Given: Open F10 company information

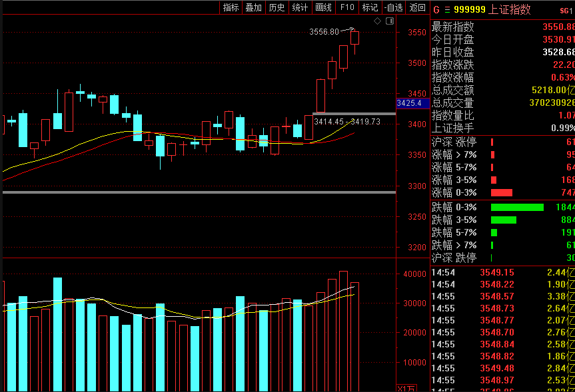Looking at the screenshot, I should [347, 7].
